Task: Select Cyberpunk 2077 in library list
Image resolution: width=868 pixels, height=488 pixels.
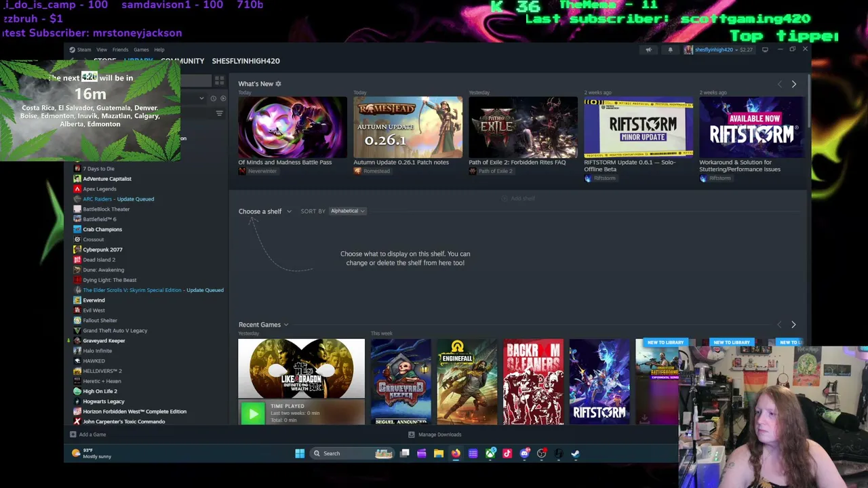Action: pyautogui.click(x=102, y=249)
